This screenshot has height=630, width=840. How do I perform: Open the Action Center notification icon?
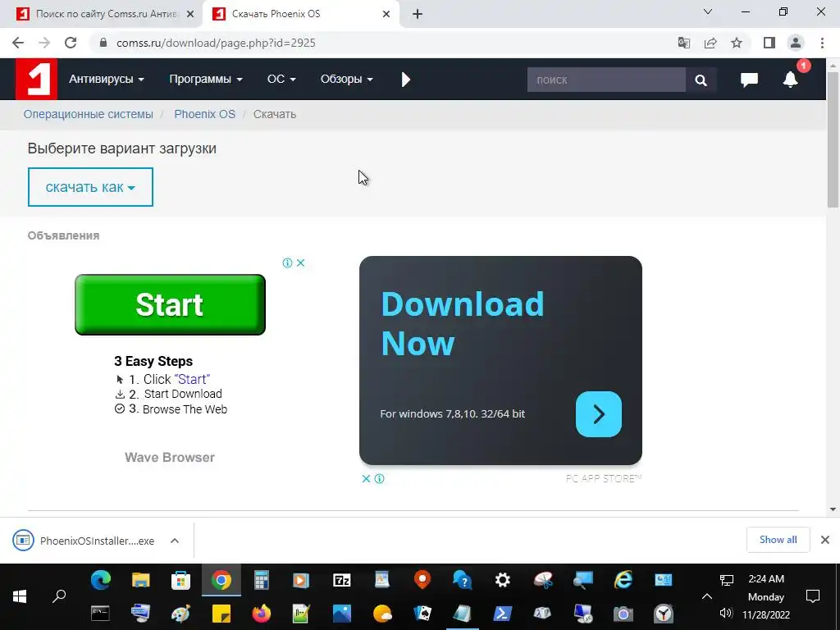(x=813, y=596)
